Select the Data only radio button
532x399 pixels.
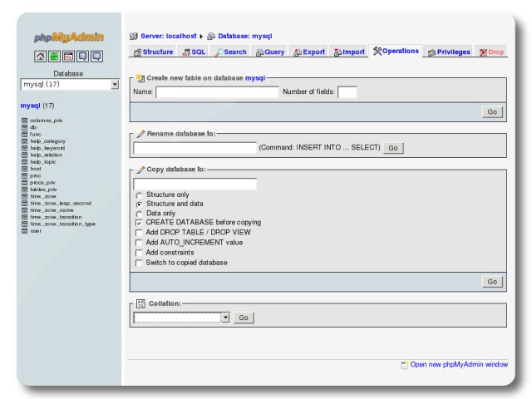click(139, 214)
